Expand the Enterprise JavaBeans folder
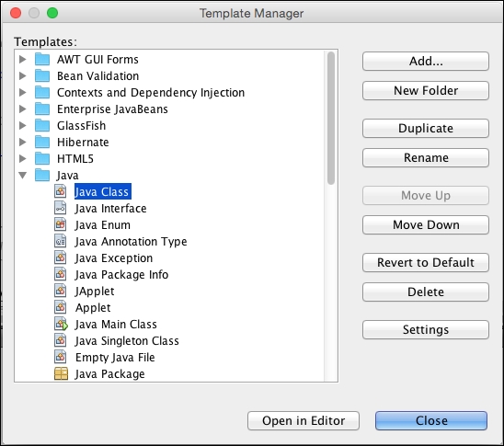Viewport: 504px width, 446px height. 22,109
